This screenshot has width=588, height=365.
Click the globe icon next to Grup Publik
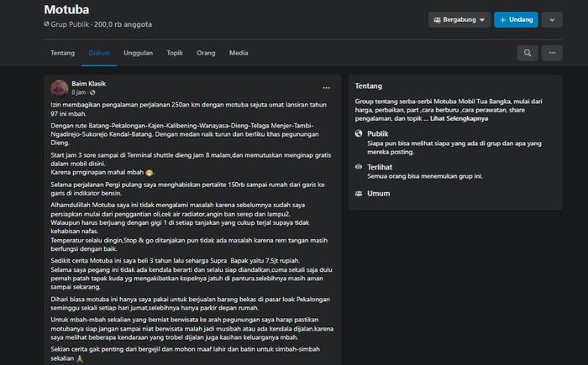[46, 24]
